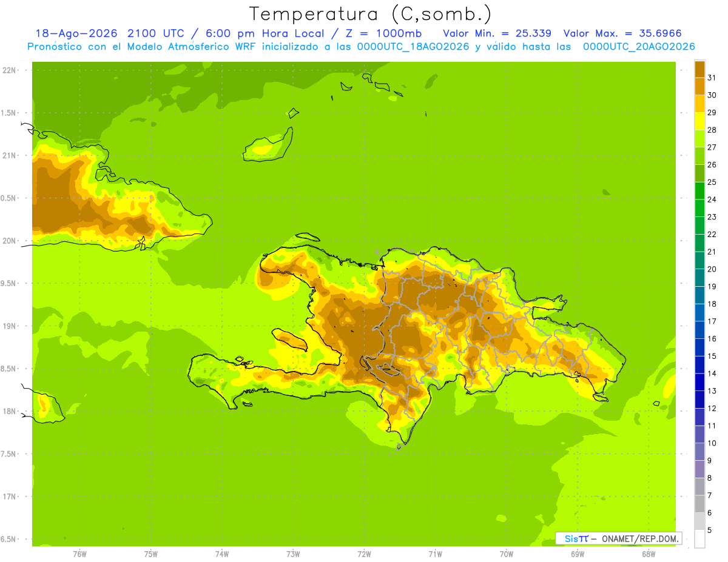Screen dimensions: 728x562
Task: Click the 76W longitude label
Action: coord(79,554)
